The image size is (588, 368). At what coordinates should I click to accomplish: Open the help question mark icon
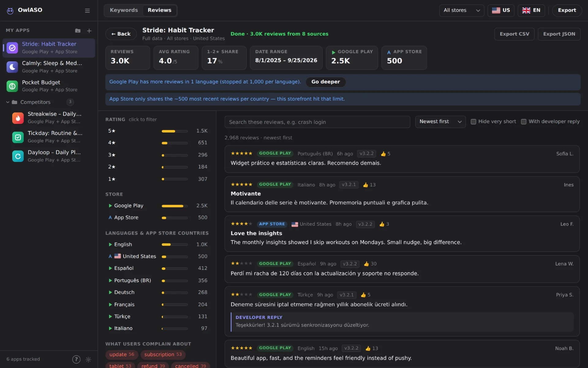76,359
